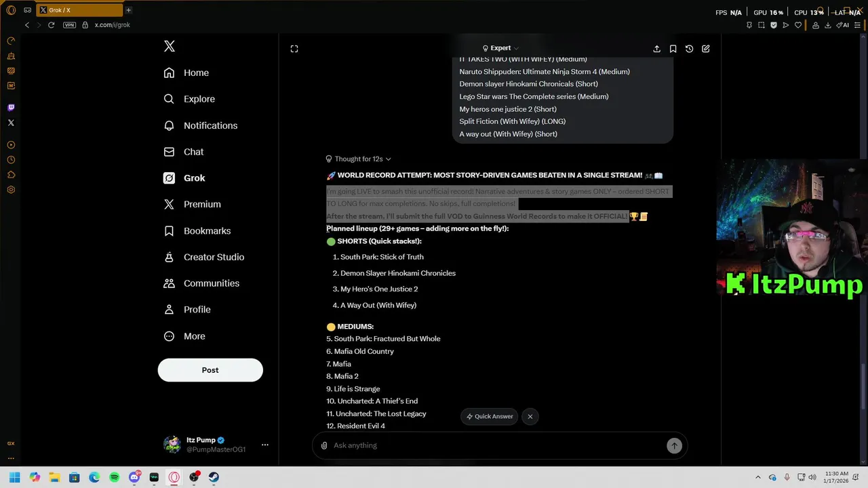Open Chat in the sidebar
This screenshot has height=488, width=868.
184,152
